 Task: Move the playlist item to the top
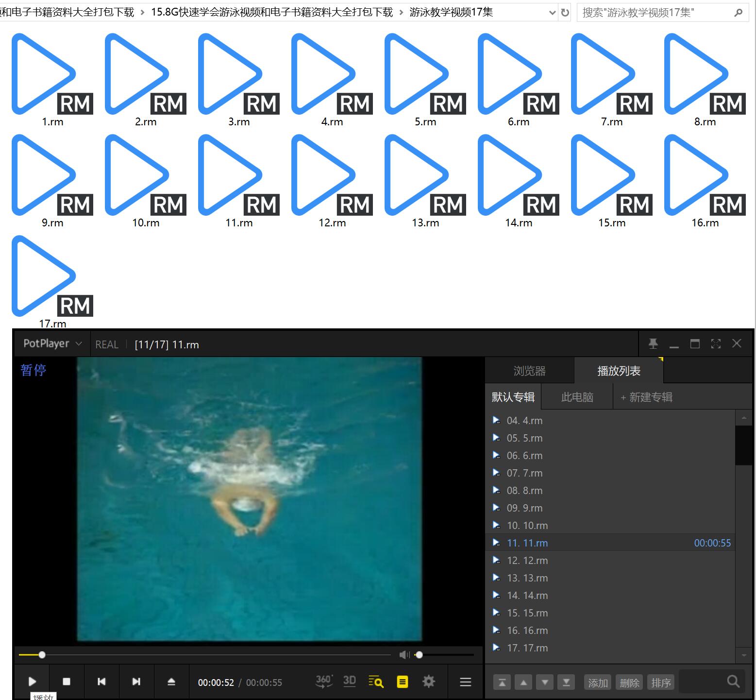point(502,683)
